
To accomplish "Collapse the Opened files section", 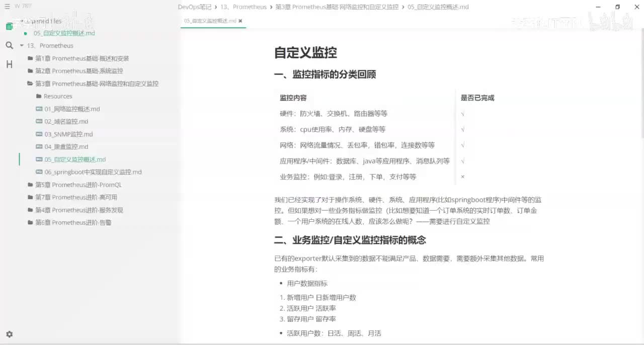I will click(22, 21).
